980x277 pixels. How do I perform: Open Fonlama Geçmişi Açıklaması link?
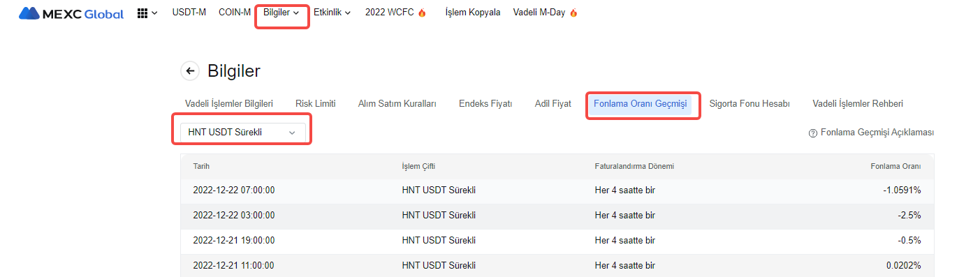[877, 133]
